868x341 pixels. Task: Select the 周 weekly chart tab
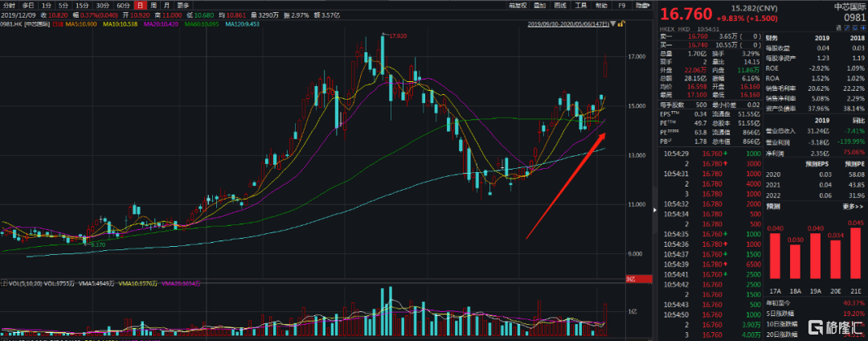(x=153, y=5)
